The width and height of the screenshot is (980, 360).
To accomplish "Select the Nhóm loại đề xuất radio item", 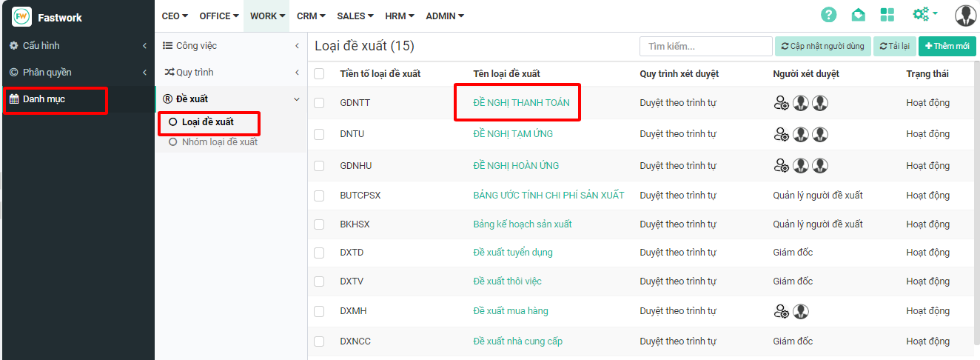I will click(x=173, y=141).
